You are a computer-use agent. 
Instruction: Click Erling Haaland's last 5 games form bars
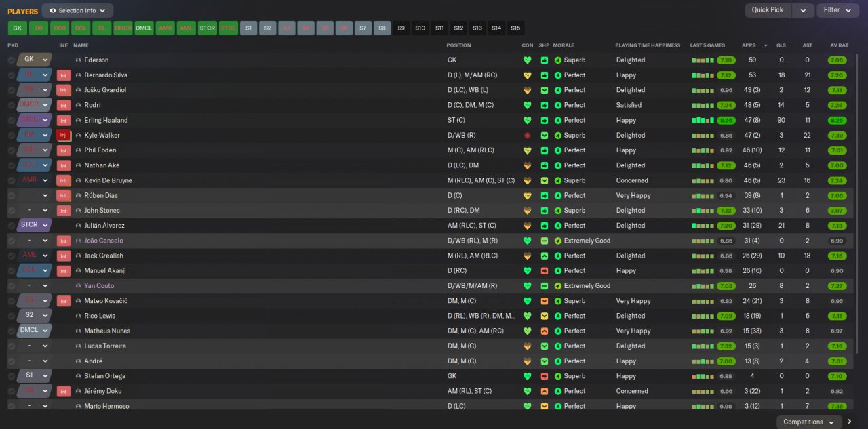click(x=703, y=121)
